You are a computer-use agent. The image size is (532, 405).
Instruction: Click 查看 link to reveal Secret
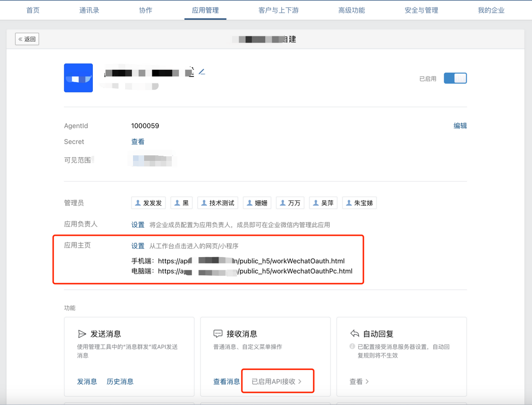tap(138, 142)
